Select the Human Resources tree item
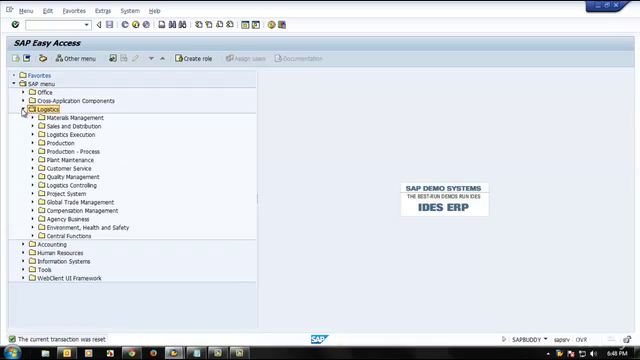 60,253
